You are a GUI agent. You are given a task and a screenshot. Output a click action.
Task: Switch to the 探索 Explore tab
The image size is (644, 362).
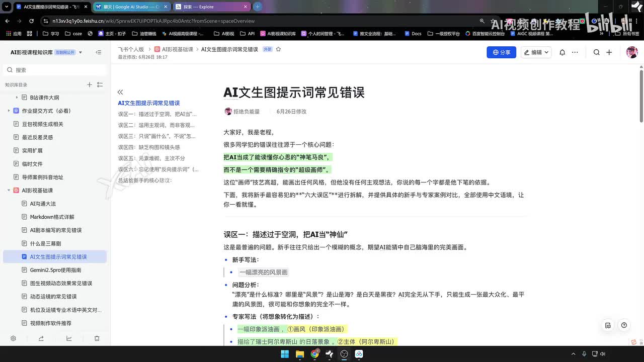tap(212, 7)
